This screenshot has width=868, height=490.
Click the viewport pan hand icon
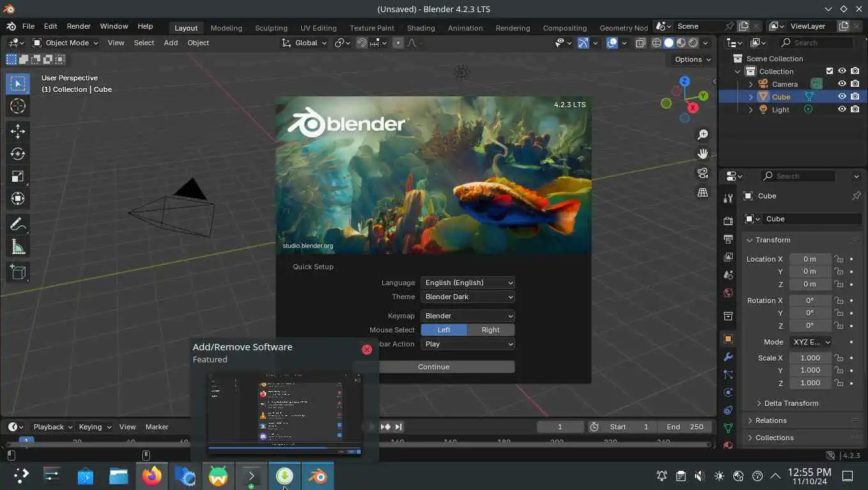703,154
